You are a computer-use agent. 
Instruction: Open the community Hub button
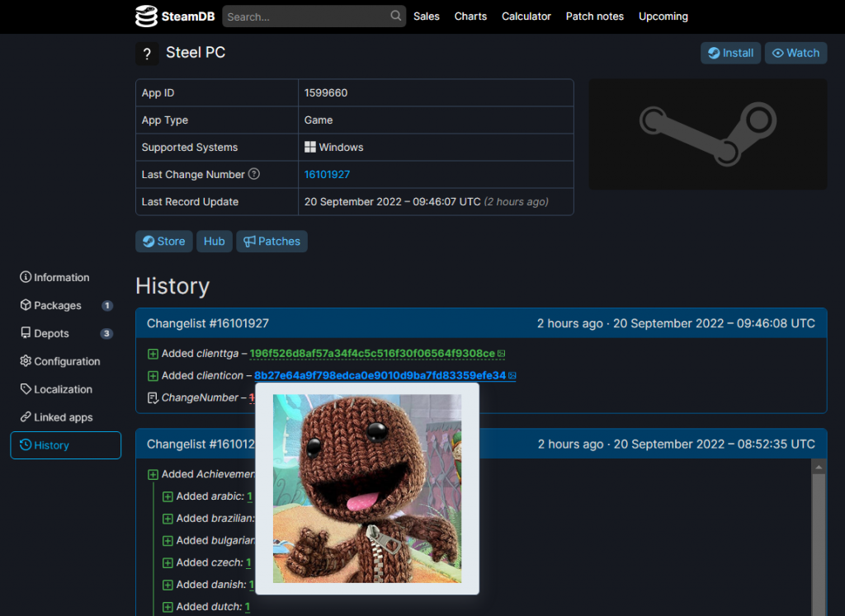[x=214, y=242]
